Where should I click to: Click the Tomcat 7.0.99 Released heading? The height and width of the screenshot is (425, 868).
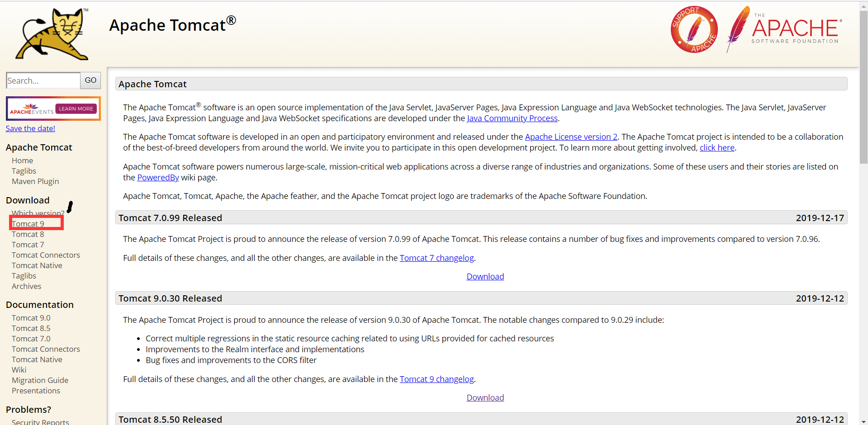(x=170, y=218)
